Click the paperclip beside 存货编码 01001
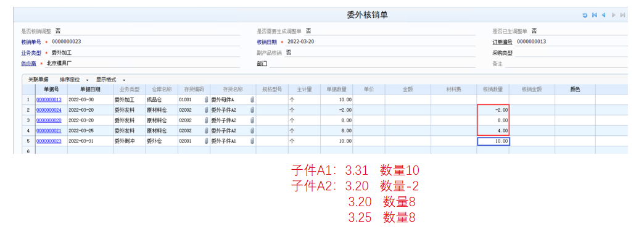Viewport: 644px width, 234px height. tap(207, 99)
